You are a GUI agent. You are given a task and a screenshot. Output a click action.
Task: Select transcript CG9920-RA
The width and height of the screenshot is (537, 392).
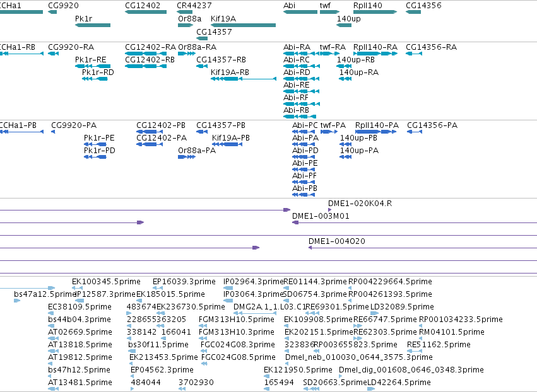coord(53,54)
